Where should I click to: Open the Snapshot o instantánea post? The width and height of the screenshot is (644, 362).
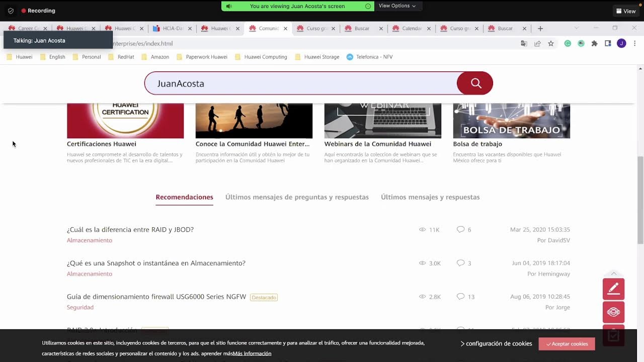156,263
